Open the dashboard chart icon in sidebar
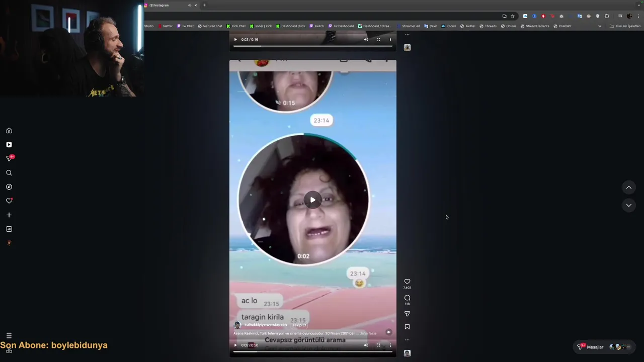The image size is (644, 362). click(x=9, y=229)
